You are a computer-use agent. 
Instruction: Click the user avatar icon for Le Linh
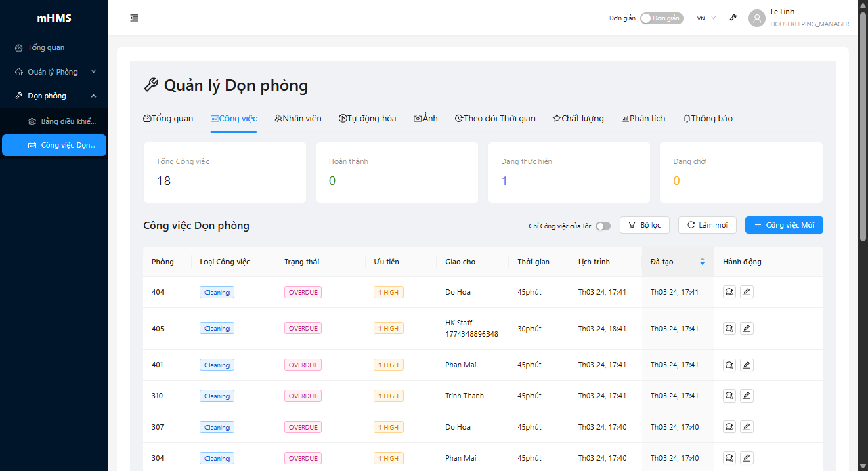pyautogui.click(x=756, y=18)
